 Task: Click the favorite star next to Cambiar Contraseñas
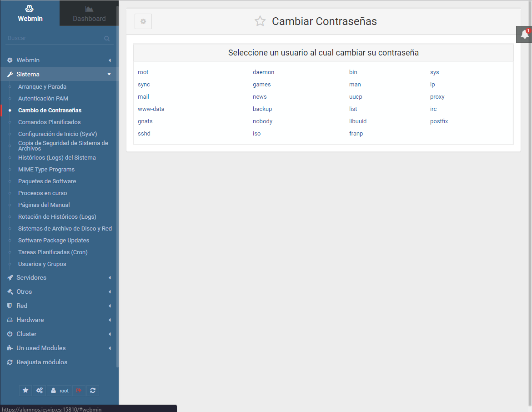[x=260, y=21]
